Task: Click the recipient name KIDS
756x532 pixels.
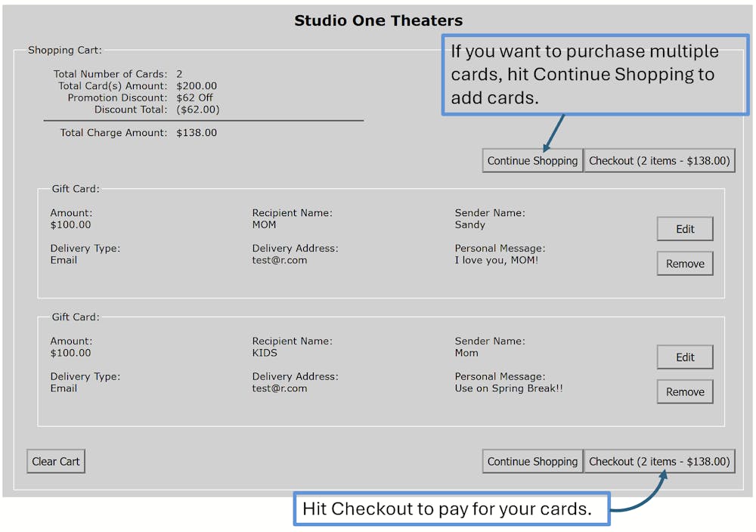Action: pyautogui.click(x=265, y=353)
